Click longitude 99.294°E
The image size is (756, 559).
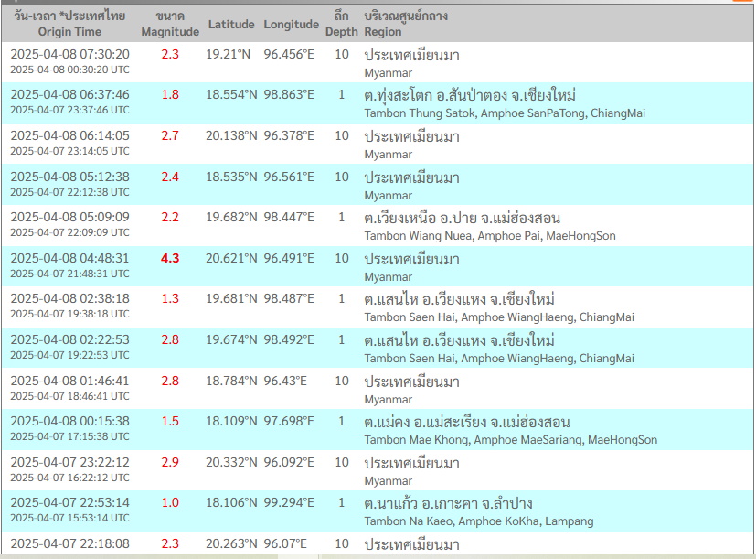[288, 503]
